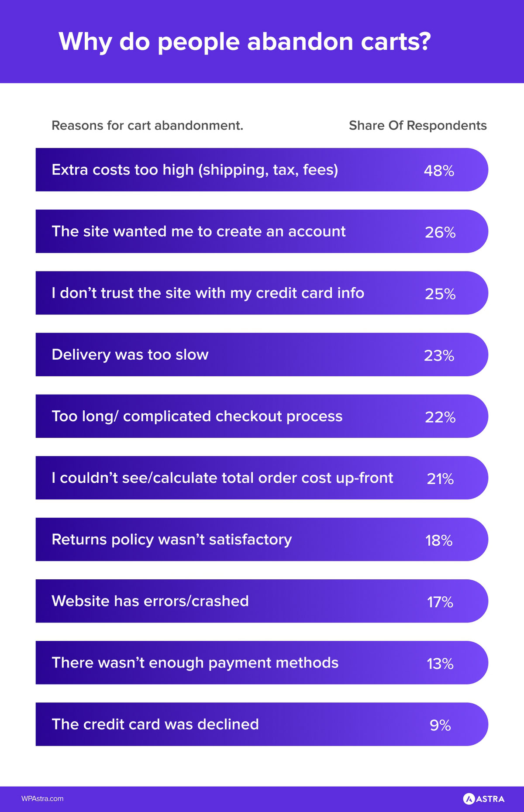Click the 'Reasons for cart abandonment.' header
524x812 pixels.
click(147, 125)
